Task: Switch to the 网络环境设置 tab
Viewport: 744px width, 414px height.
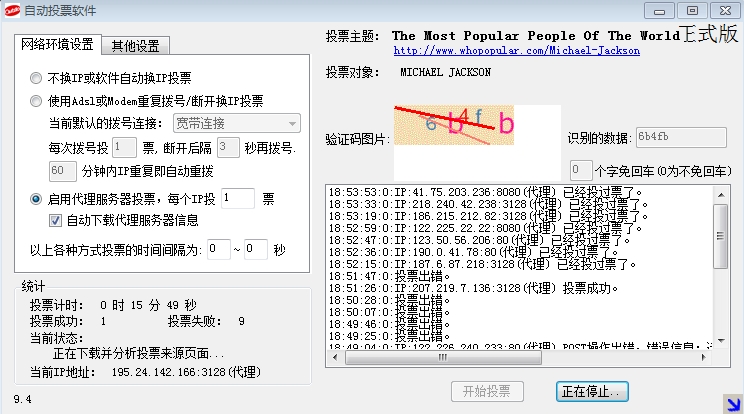Action: pyautogui.click(x=57, y=45)
